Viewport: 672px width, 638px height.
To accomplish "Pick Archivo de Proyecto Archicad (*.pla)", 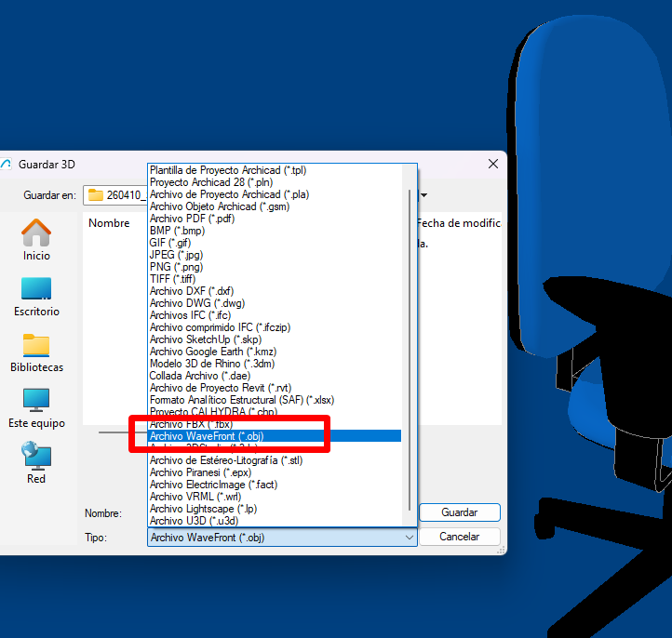I will pos(275,194).
